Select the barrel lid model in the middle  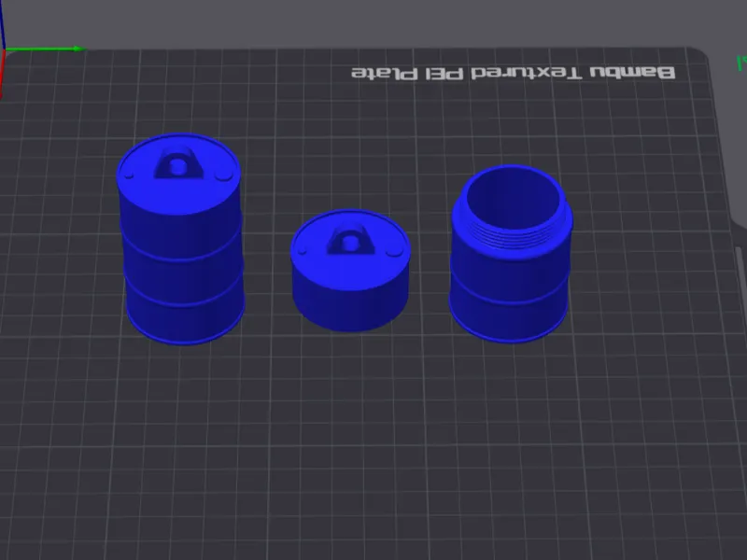(x=350, y=271)
